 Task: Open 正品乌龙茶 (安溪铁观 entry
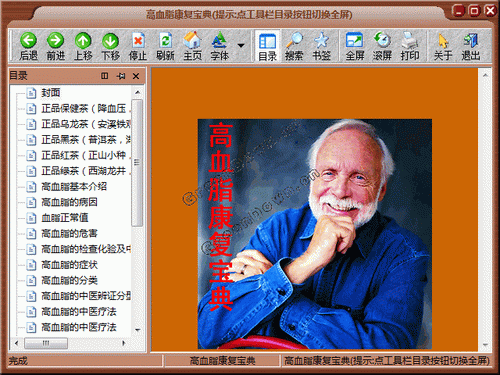86,124
